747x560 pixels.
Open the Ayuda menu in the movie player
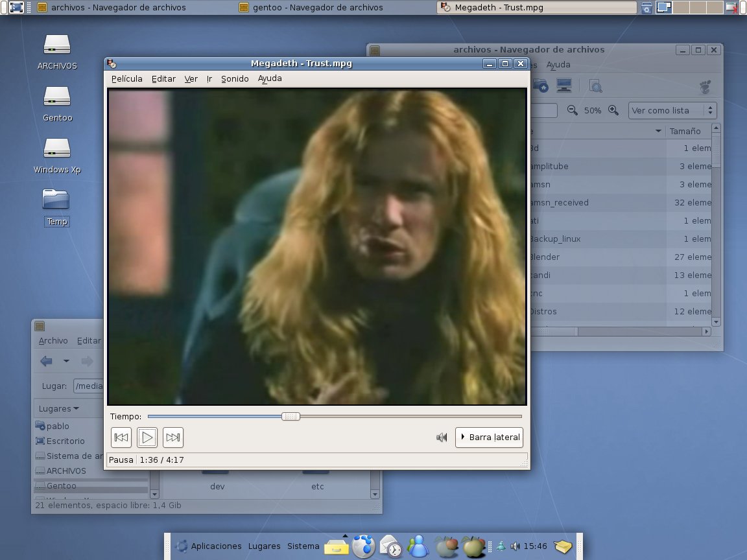pos(270,78)
